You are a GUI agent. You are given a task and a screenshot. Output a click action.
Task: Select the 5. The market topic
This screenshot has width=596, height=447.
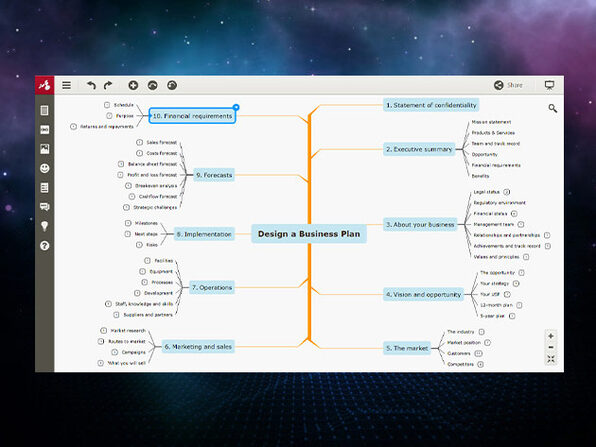(407, 348)
